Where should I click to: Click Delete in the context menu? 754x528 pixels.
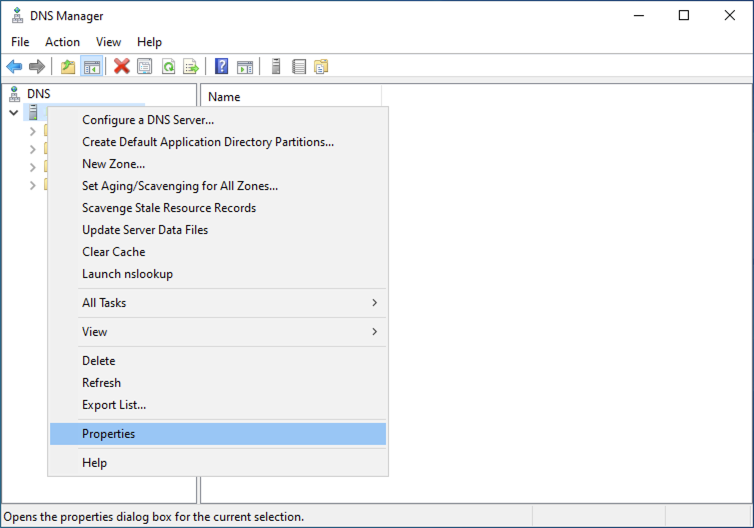coord(218,361)
